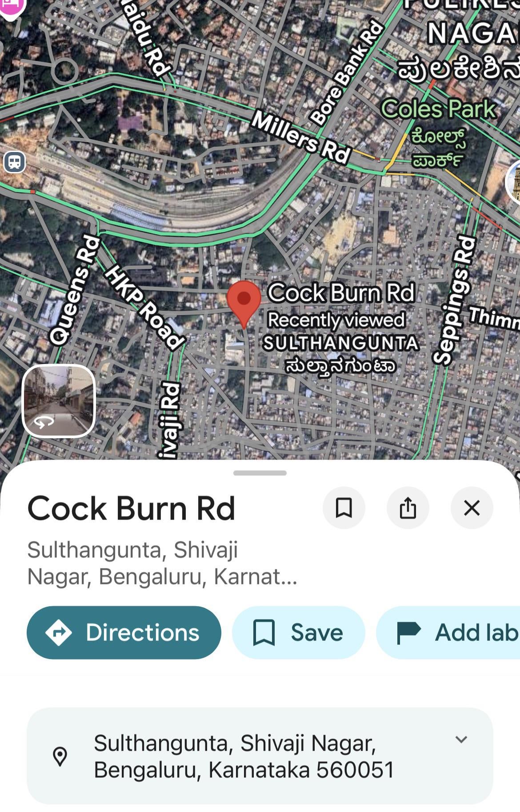
Task: Open the Street View thumbnail preview
Action: tap(59, 401)
